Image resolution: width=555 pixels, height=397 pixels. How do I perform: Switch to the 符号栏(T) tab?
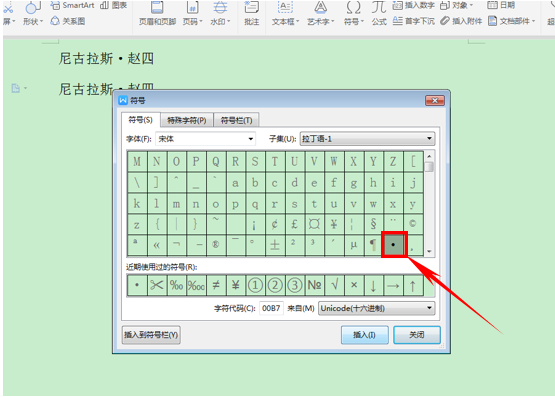click(x=236, y=120)
